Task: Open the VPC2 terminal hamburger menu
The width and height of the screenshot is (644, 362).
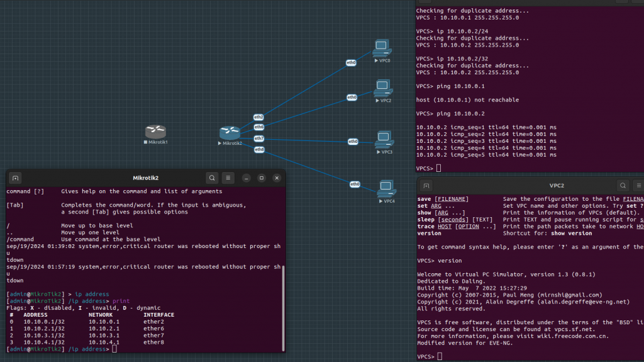Action: (639, 186)
